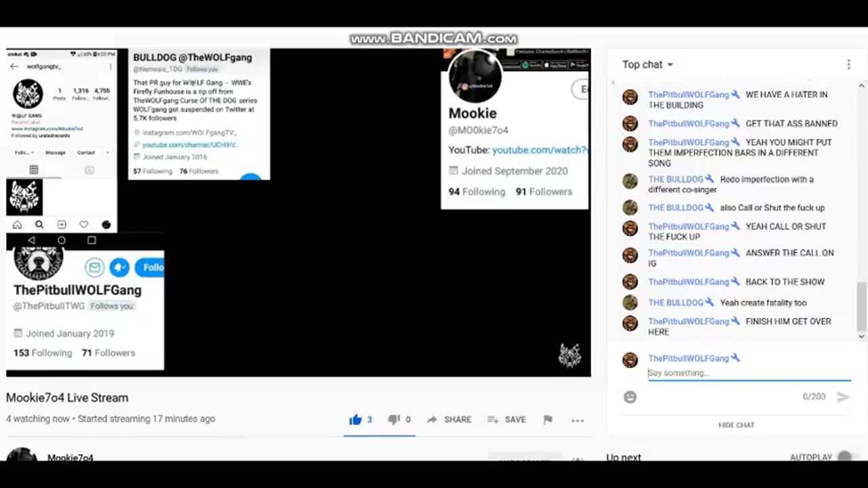868x488 pixels.
Task: Tap Instagram profile avatar icon in bottom bar
Action: point(106,225)
